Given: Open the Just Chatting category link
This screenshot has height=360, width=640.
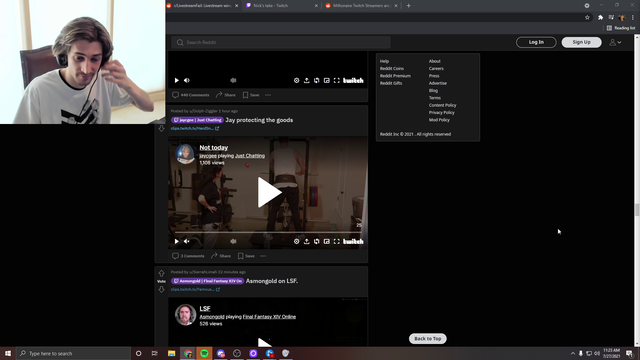Looking at the screenshot, I should tap(250, 156).
